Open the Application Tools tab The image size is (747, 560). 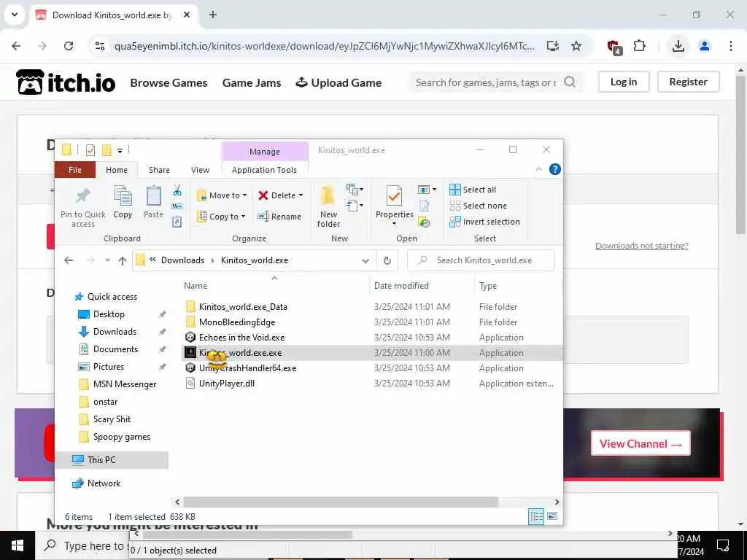264,170
